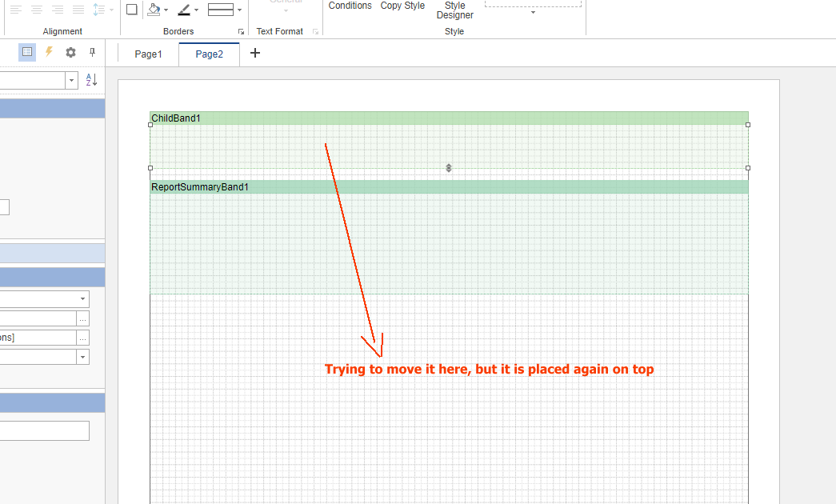This screenshot has width=836, height=504.
Task: Switch to the Page1 tab
Action: point(148,54)
